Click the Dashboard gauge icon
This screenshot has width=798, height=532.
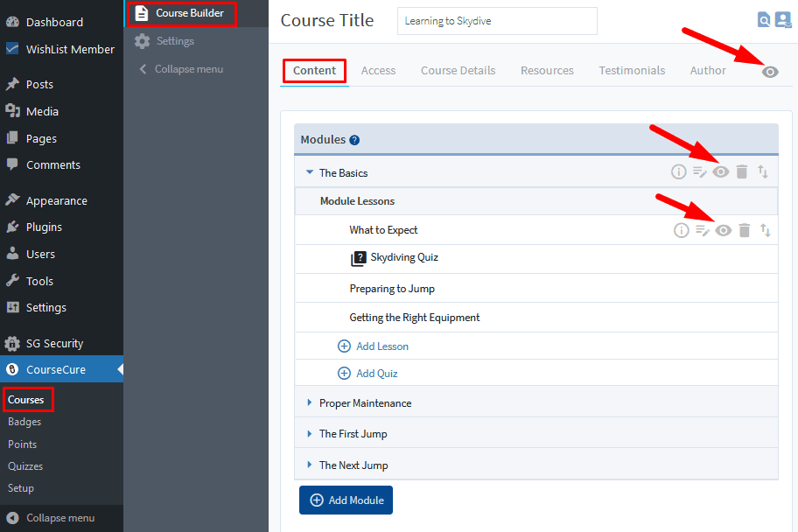(13, 22)
